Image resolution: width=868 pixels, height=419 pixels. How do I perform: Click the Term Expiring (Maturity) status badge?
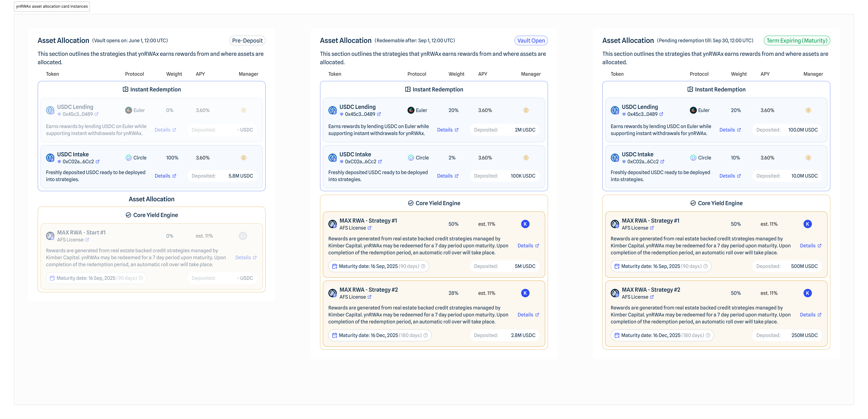[797, 40]
